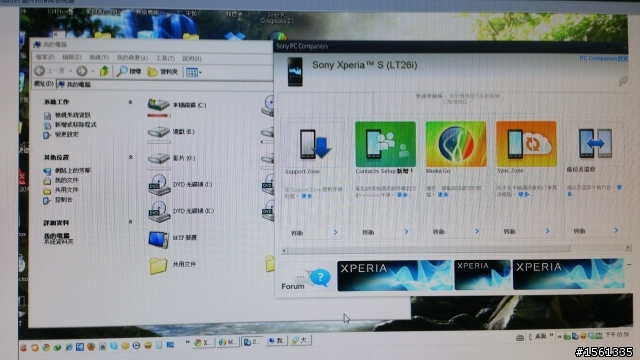Click the Back arrow in My Computer toolbar
Image resolution: width=640 pixels, height=360 pixels.
pyautogui.click(x=40, y=71)
